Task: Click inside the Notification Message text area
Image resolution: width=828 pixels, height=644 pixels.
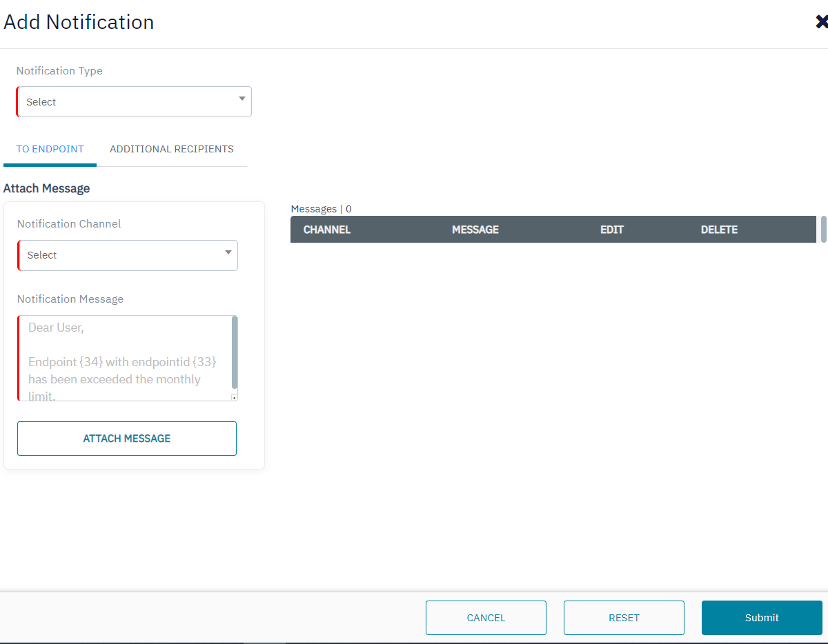Action: (124, 358)
